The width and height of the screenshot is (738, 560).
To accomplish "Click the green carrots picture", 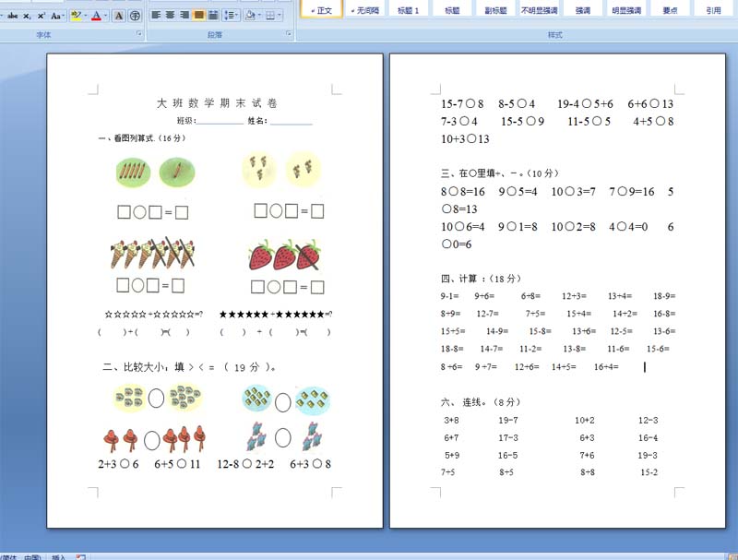I will coord(155,172).
